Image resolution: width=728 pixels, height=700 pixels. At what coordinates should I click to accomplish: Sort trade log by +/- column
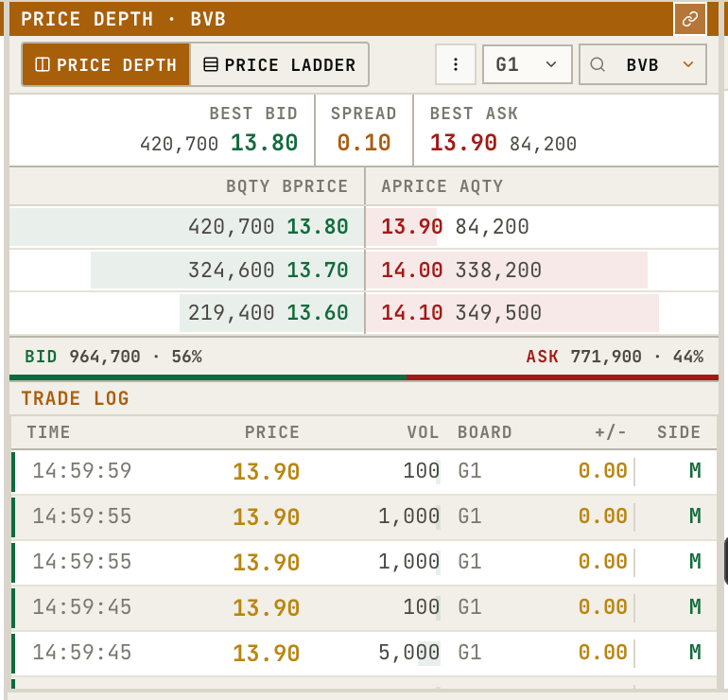611,432
